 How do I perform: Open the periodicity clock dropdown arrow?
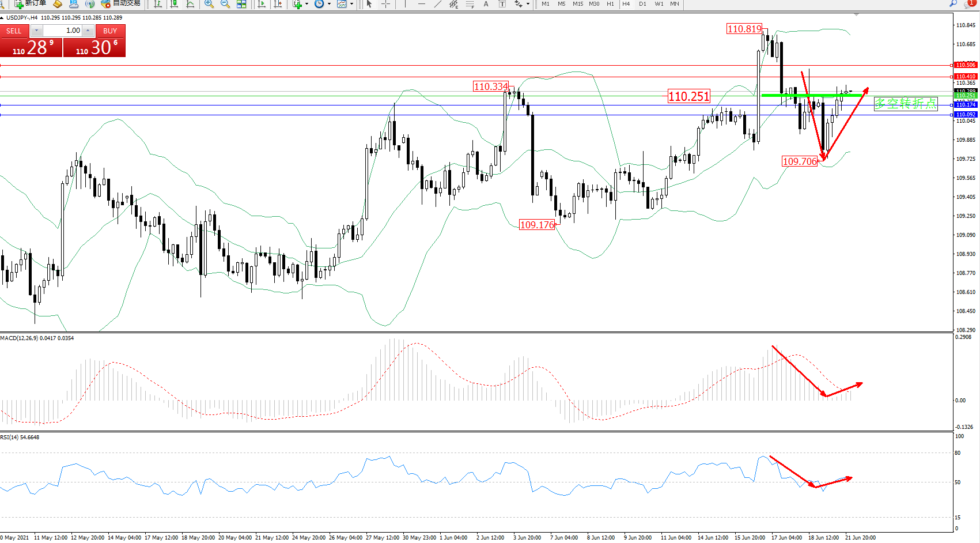pyautogui.click(x=329, y=4)
